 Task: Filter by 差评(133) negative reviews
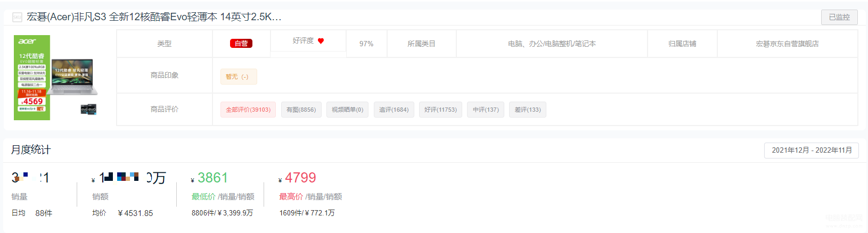point(528,110)
